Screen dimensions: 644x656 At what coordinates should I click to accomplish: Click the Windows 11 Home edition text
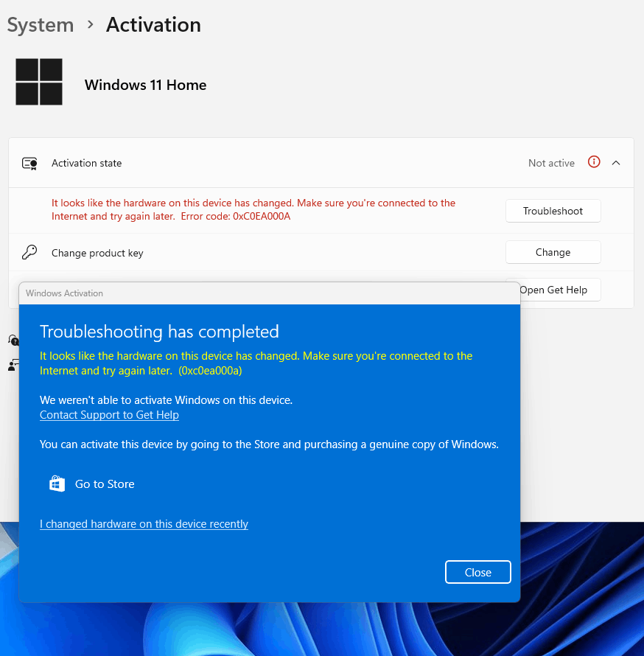[146, 85]
